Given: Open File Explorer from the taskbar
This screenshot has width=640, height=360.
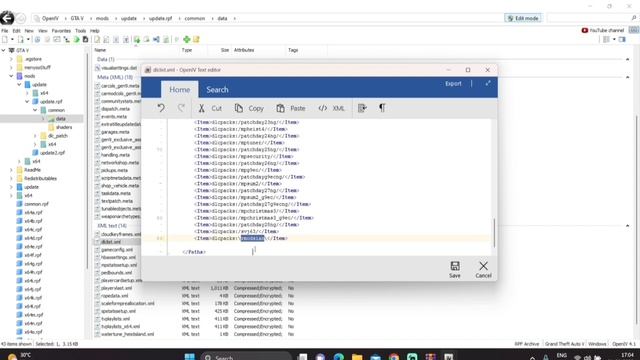Looking at the screenshot, I should pos(357,357).
